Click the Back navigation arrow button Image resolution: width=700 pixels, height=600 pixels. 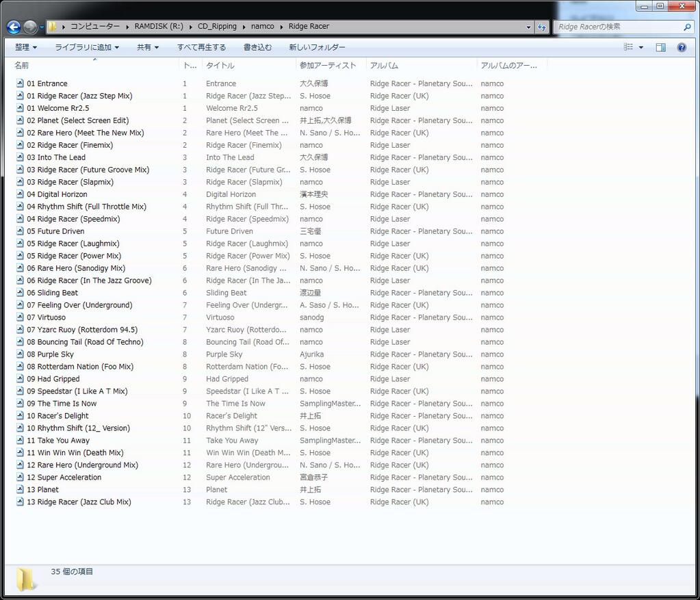[14, 27]
